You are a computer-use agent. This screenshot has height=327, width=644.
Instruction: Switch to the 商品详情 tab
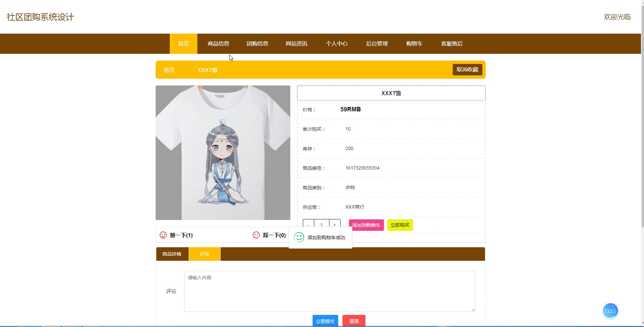click(172, 254)
